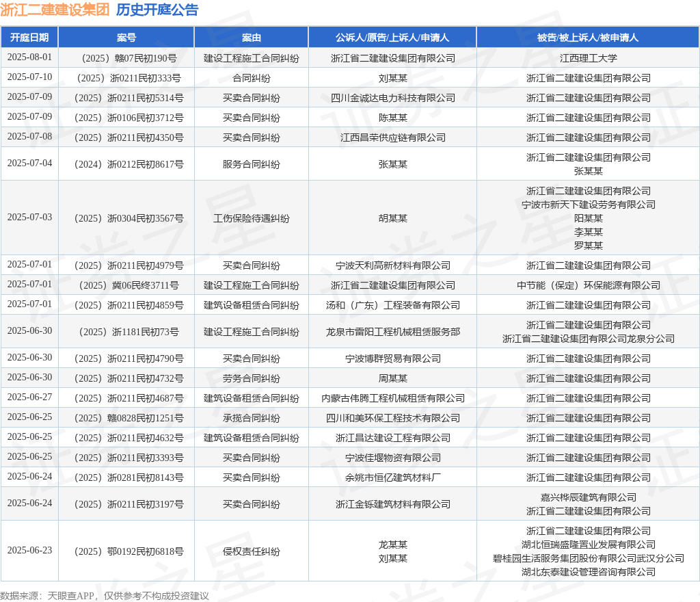Click plaintiff 龙某某
The height and width of the screenshot is (602, 700).
tap(393, 545)
